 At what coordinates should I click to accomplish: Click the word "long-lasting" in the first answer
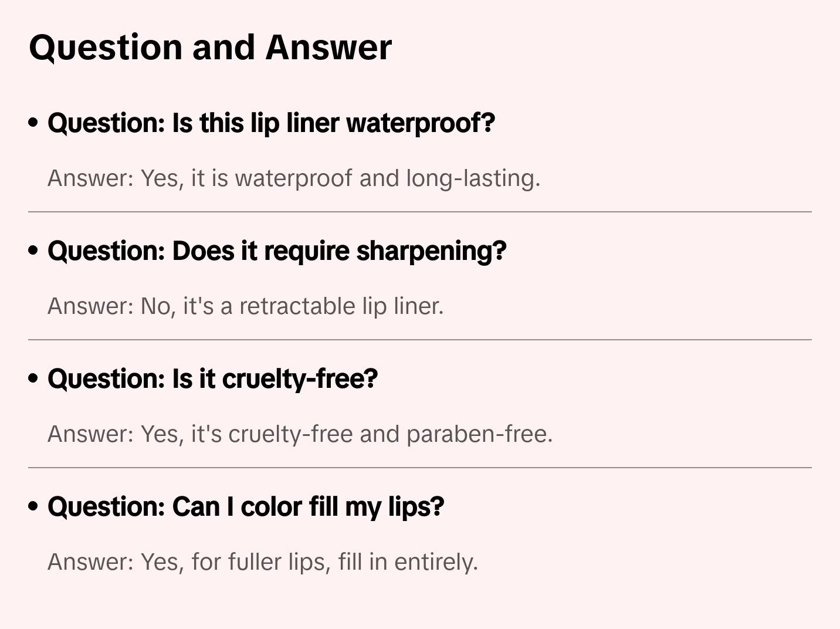(473, 178)
